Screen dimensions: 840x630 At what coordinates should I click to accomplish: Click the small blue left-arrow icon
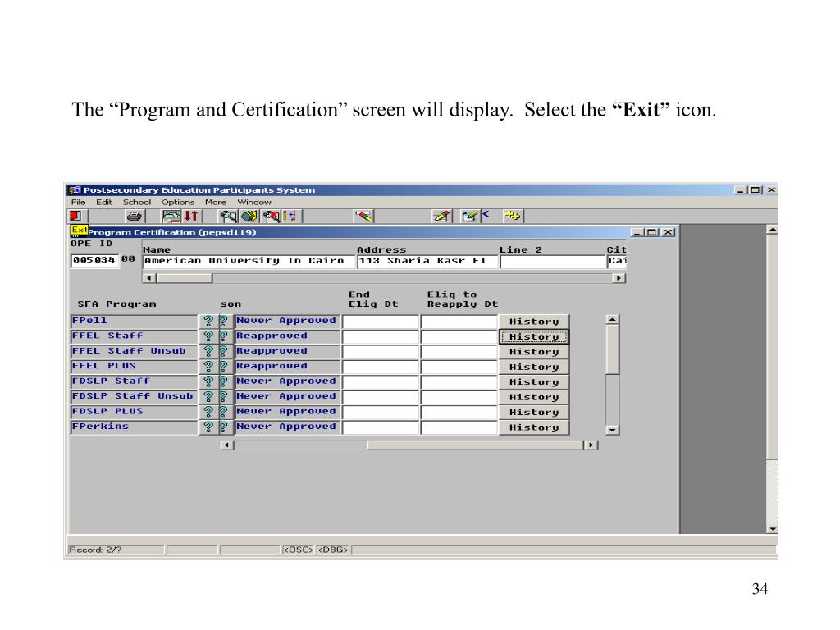pyautogui.click(x=486, y=214)
